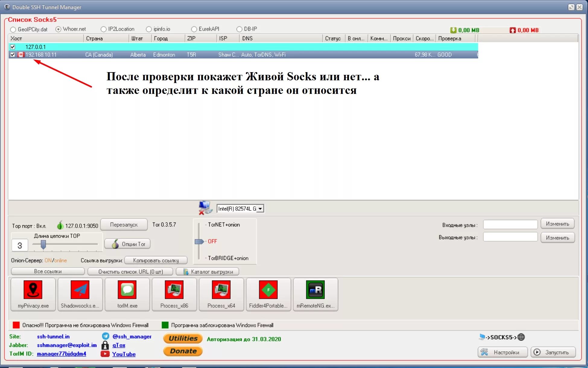
Task: Open Process_x64 launcher icon
Action: click(x=221, y=294)
